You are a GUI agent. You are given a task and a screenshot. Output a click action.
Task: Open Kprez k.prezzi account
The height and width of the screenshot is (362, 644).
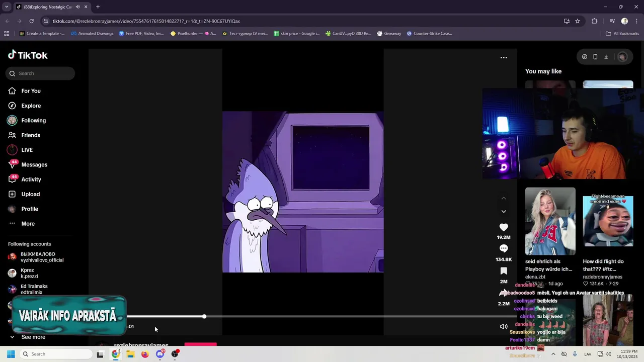point(29,273)
